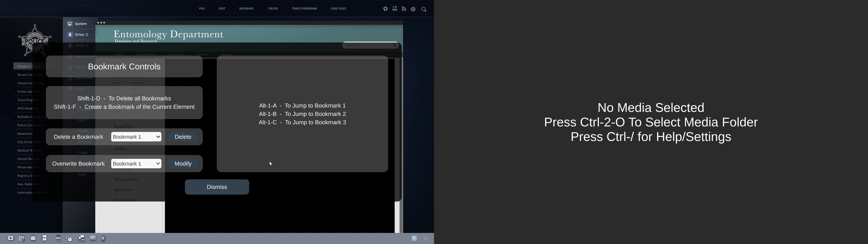Click the open book monitor icon
868x244 pixels.
tap(93, 238)
